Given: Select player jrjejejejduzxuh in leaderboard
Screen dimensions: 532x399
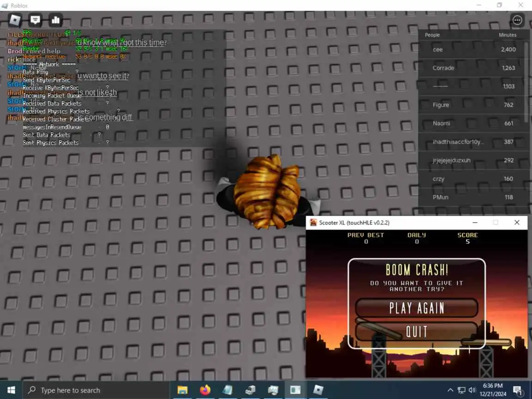Looking at the screenshot, I should (x=472, y=161).
